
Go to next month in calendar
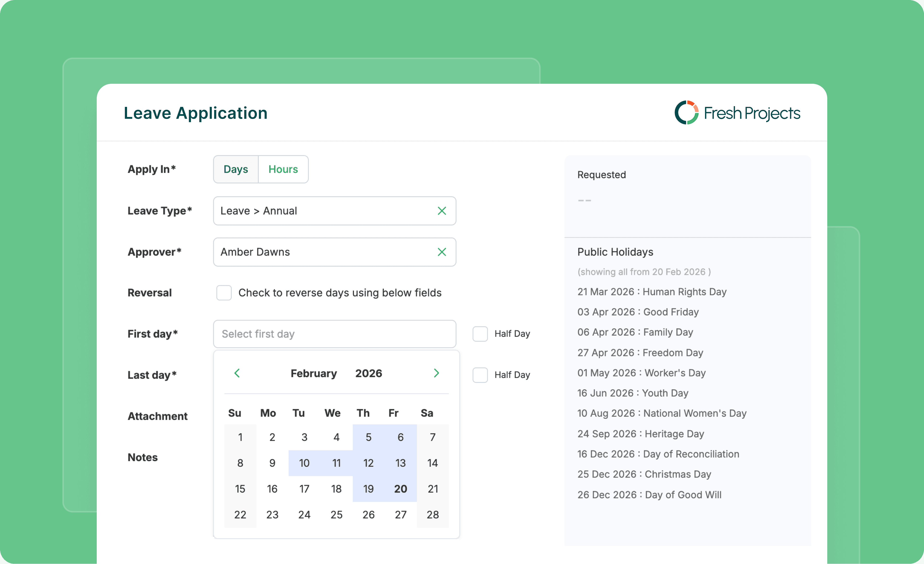[x=436, y=373]
